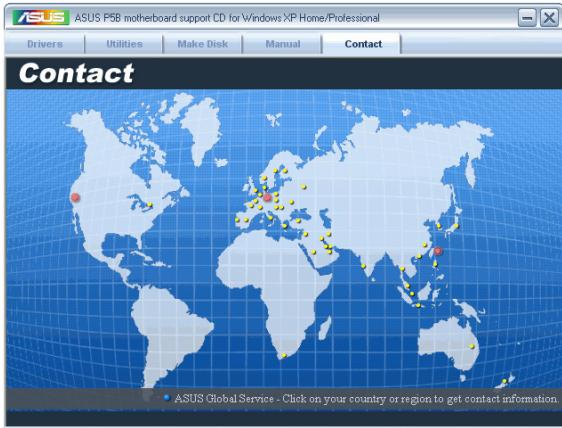
Task: Select the Make Disk tab
Action: pyautogui.click(x=203, y=44)
